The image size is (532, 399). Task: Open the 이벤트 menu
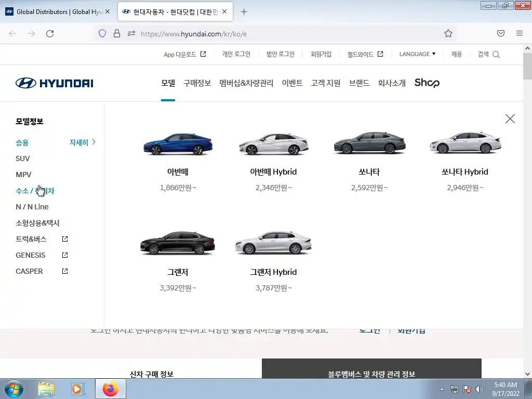tap(292, 83)
